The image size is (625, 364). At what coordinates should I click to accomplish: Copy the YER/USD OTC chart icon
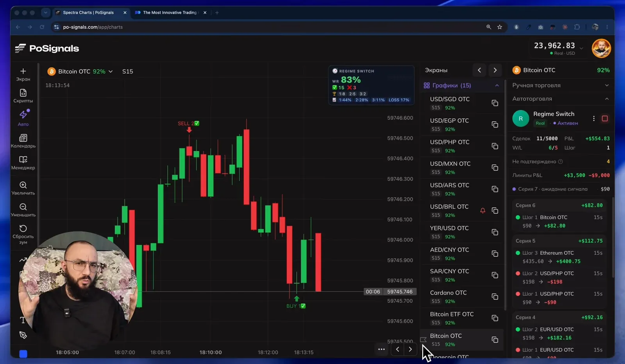[x=495, y=232]
